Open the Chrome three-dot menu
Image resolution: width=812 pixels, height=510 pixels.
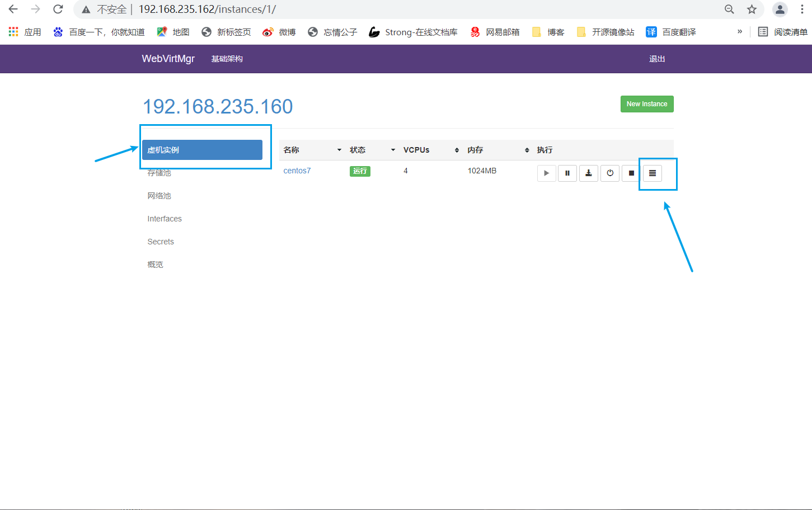pos(802,9)
